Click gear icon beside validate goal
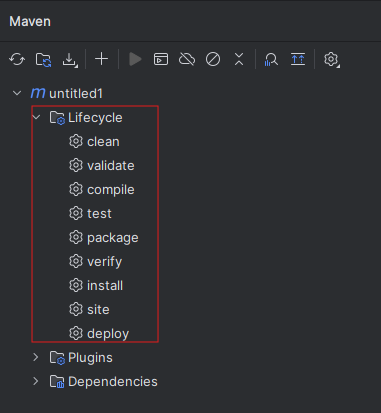 point(76,165)
